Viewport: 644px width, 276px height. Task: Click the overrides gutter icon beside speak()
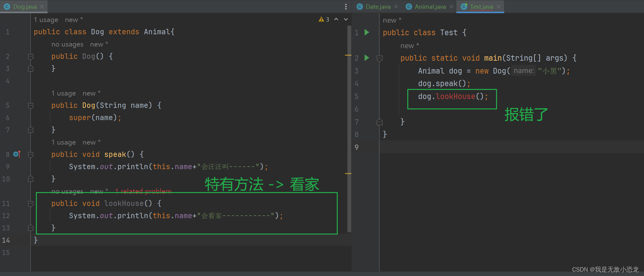pyautogui.click(x=17, y=154)
